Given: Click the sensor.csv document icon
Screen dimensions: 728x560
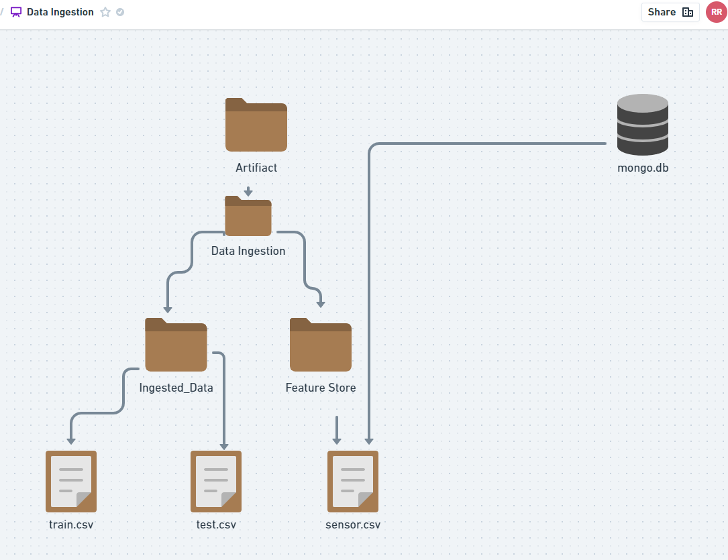Looking at the screenshot, I should point(352,481).
